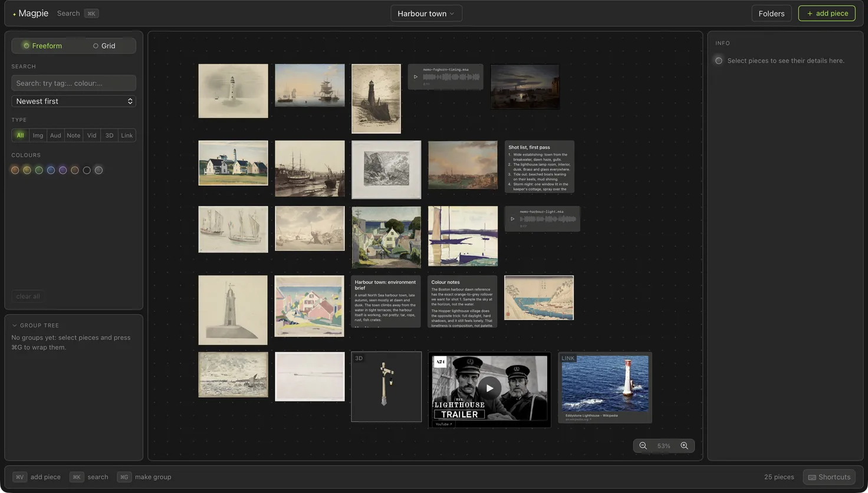Play the memo-foghorn-timing audio clip

pyautogui.click(x=416, y=77)
